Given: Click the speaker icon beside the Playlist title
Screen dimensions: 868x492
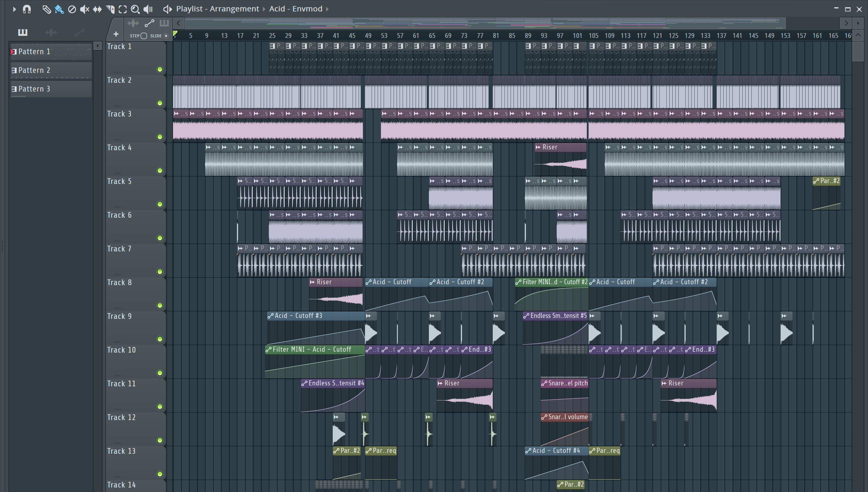Looking at the screenshot, I should pos(167,9).
